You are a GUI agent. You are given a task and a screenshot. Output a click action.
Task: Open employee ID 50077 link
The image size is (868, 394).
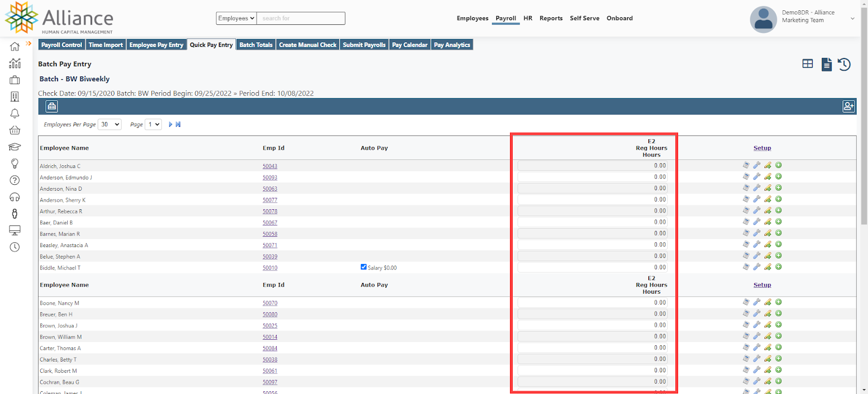pos(270,200)
